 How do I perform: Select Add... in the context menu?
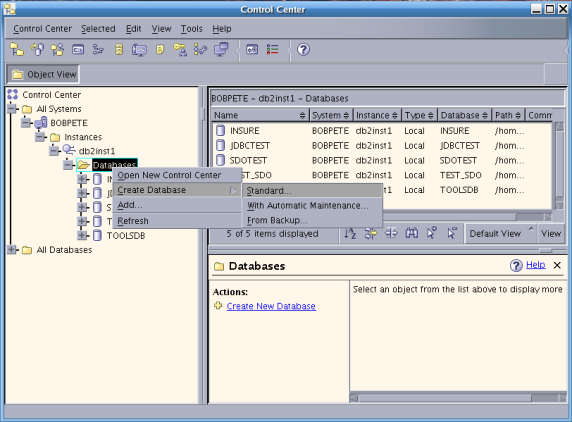click(x=177, y=205)
